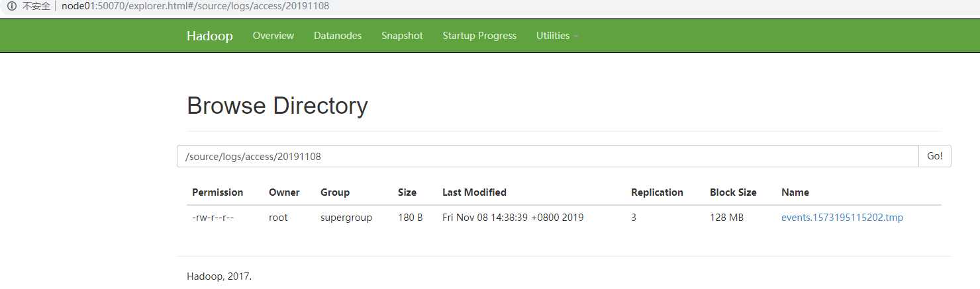Click the Last Modified column header
This screenshot has width=980, height=289.
pyautogui.click(x=474, y=192)
